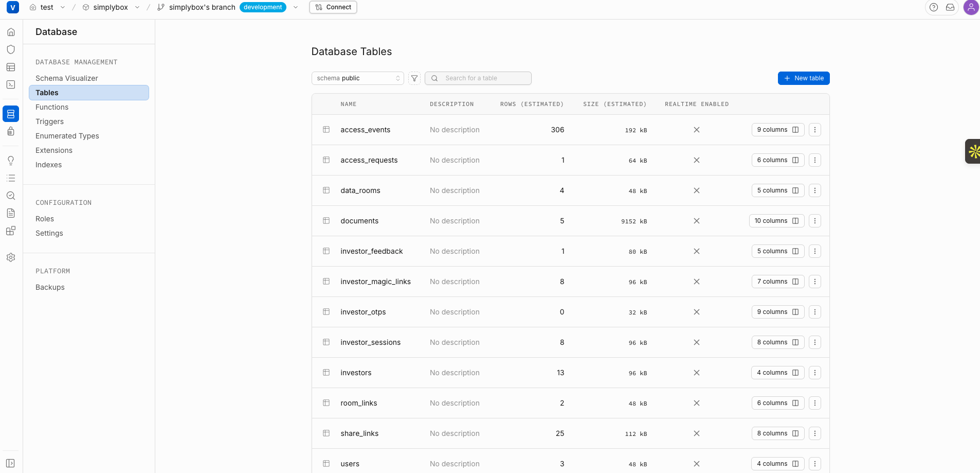980x473 pixels.
Task: Click realtime X mark for share_links
Action: point(697,433)
